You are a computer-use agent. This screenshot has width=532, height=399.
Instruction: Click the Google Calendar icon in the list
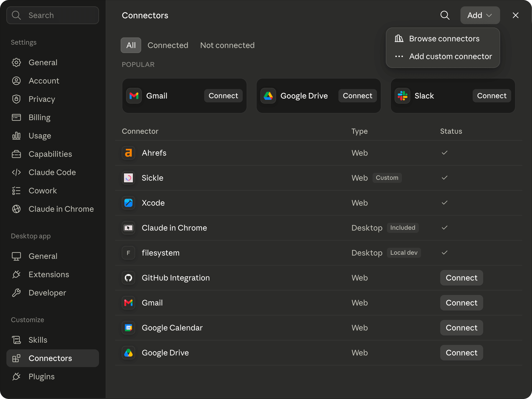coord(128,328)
